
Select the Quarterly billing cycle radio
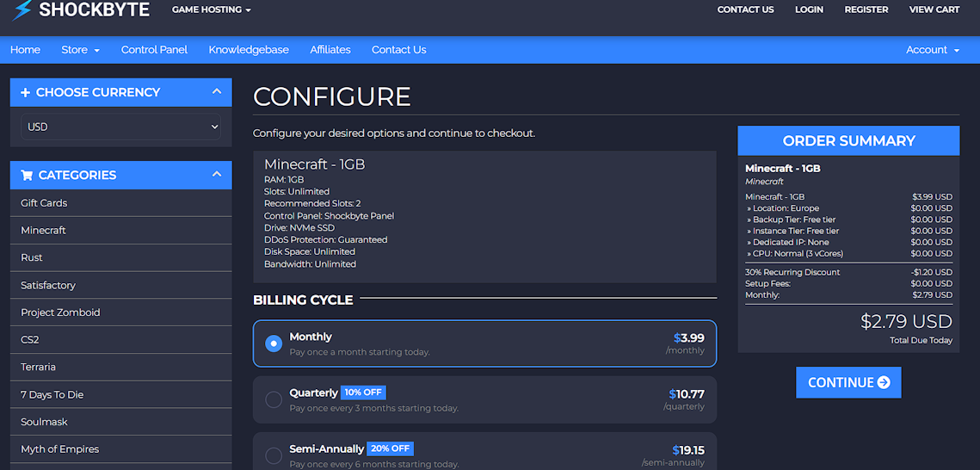(274, 400)
